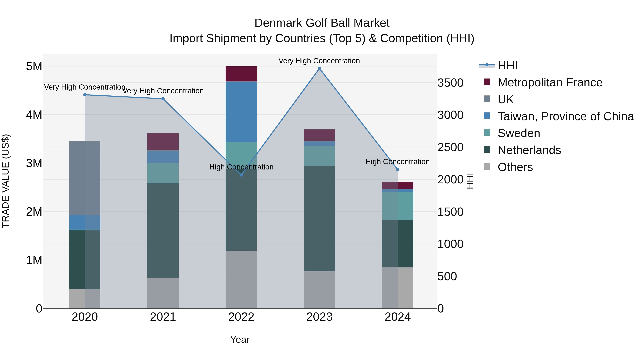Click the 3500 HHI axis tick label
644x362 pixels.
coord(450,83)
